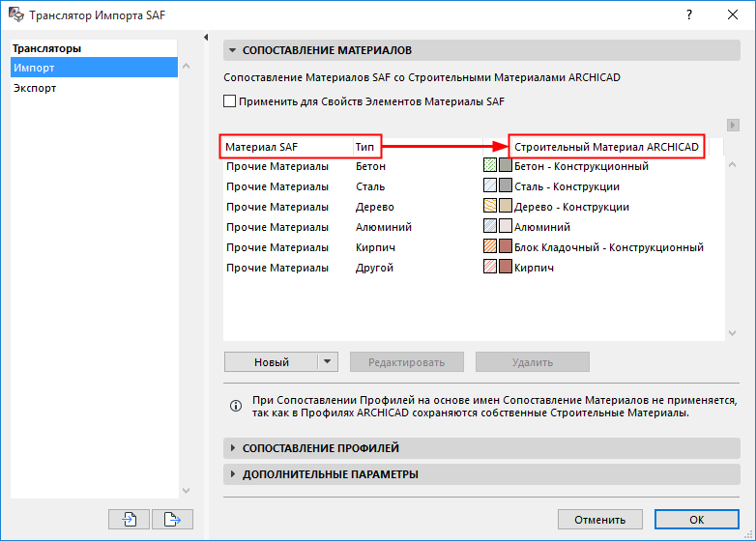Select the row with type Другой
Viewport: 756px width, 541px height.
pos(474,268)
